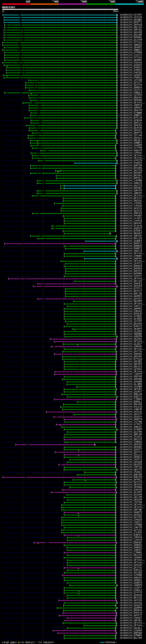Pick the UniRef100_O64452 entry
This screenshot has height=644, width=146.
131,47
